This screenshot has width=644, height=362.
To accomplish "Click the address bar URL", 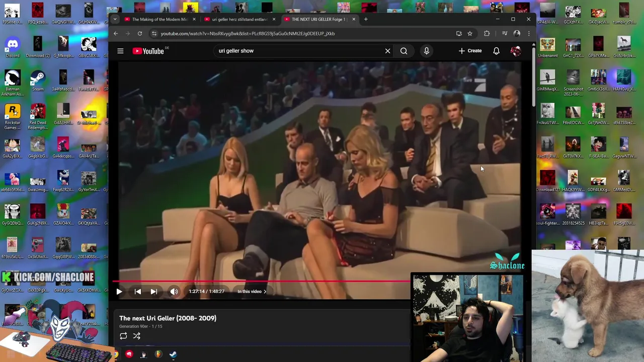I will pyautogui.click(x=248, y=34).
